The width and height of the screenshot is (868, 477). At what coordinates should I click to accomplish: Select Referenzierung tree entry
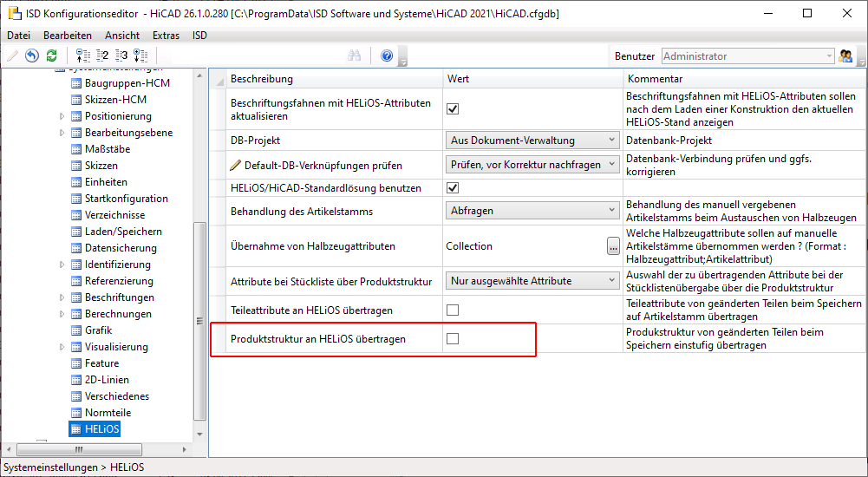[x=119, y=280]
